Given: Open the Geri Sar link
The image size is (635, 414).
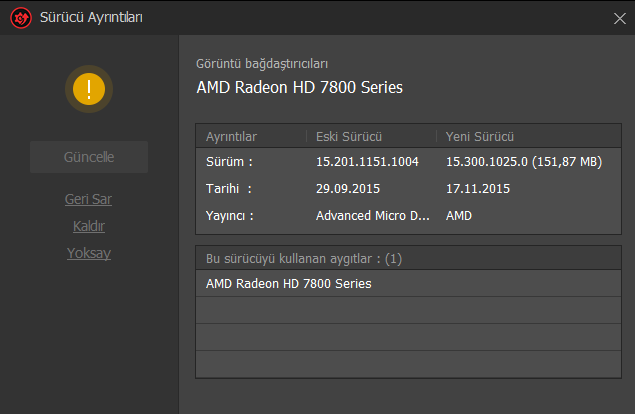Looking at the screenshot, I should tap(88, 199).
